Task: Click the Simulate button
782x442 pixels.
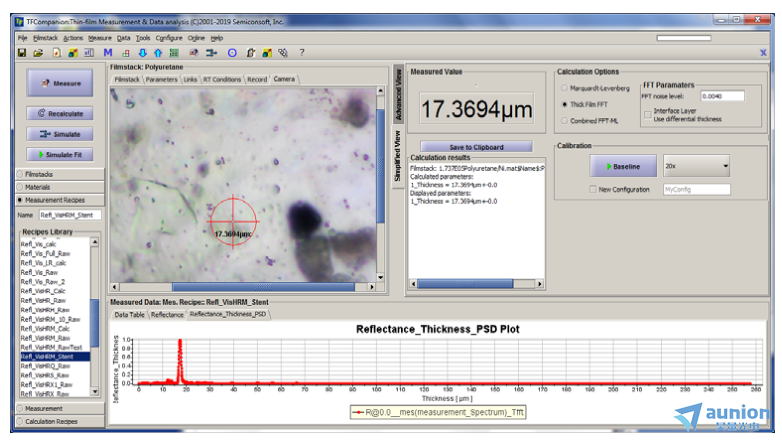Action: pos(60,134)
